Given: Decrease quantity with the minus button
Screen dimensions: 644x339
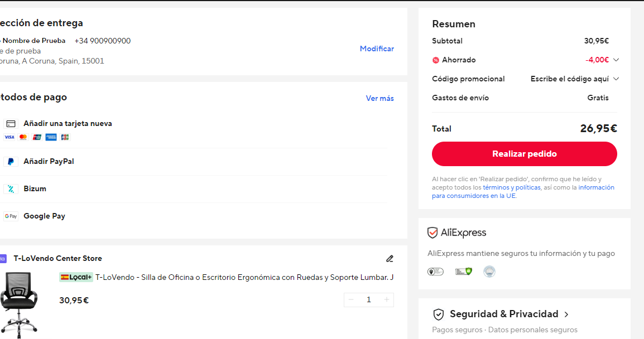Looking at the screenshot, I should (351, 299).
